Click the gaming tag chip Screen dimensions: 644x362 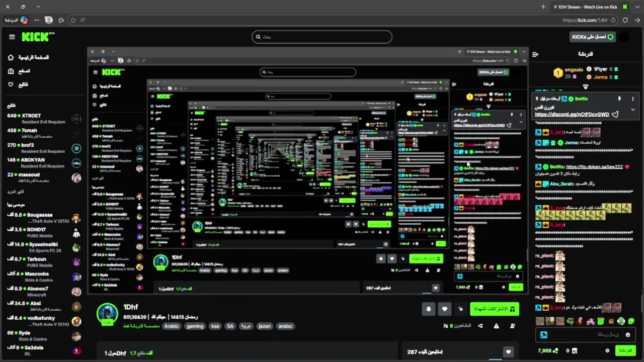(x=195, y=326)
